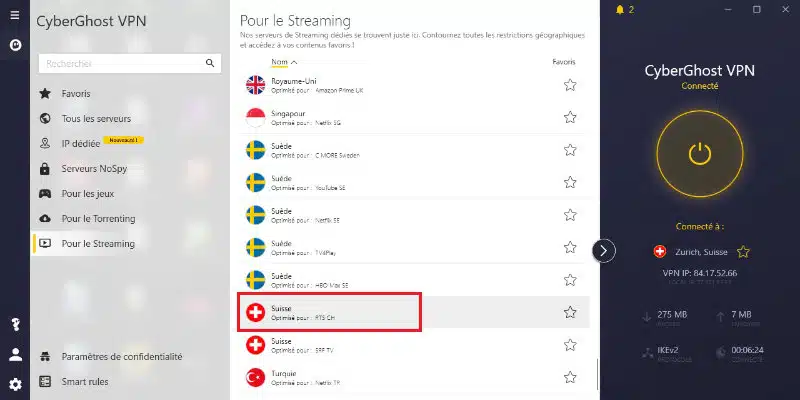
Task: Click the Swedish flag beside C MORE Sweden
Action: pos(256,150)
